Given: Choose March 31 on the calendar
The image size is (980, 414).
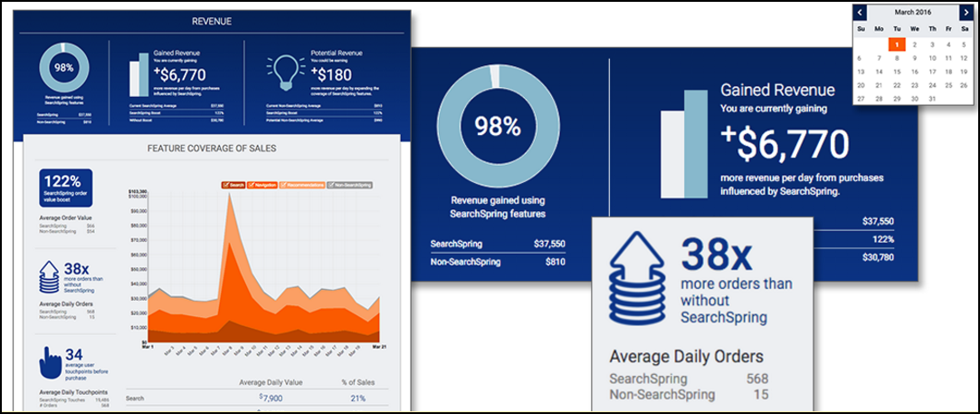Looking at the screenshot, I should pyautogui.click(x=931, y=99).
